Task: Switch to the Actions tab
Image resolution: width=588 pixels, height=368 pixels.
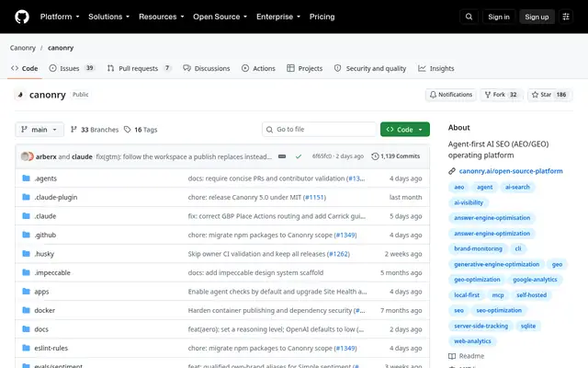Action: 258,68
